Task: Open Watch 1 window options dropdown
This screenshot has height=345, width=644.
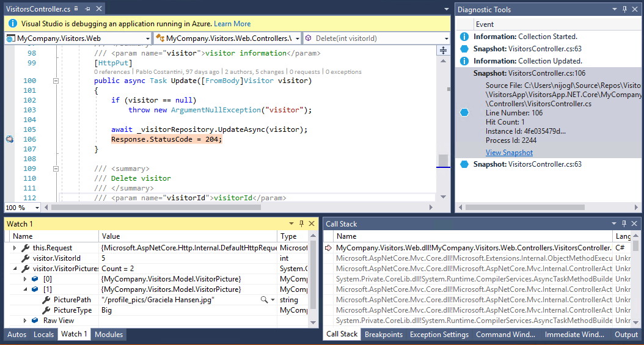Action: click(291, 223)
